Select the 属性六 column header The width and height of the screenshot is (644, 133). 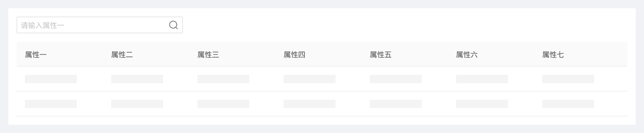[x=467, y=55]
